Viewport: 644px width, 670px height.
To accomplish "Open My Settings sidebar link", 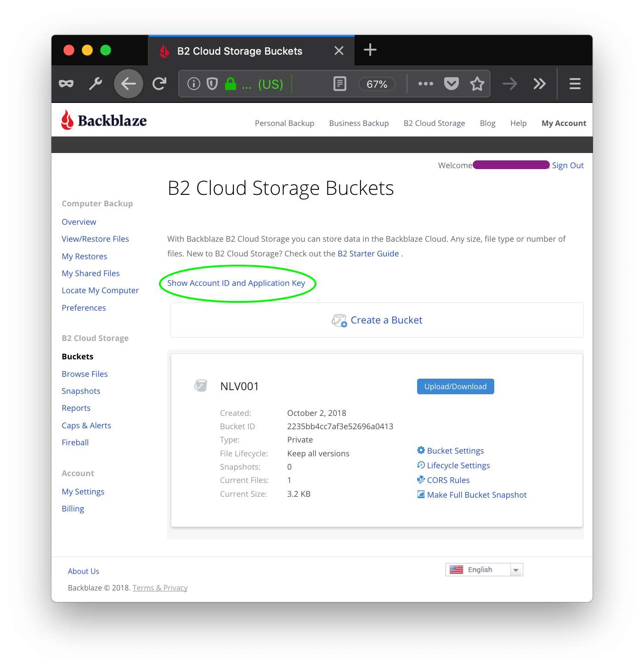I will point(83,492).
